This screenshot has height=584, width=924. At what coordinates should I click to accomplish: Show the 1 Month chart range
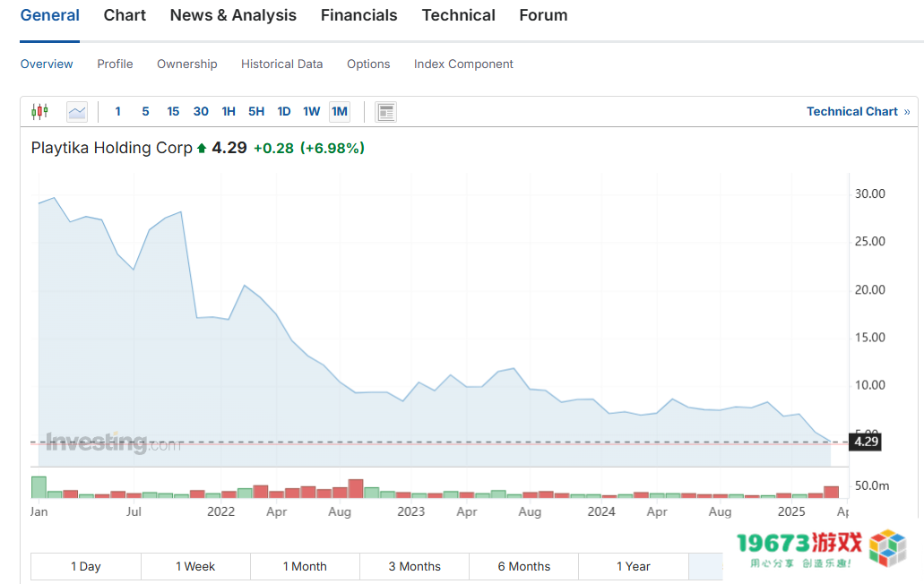pyautogui.click(x=305, y=566)
